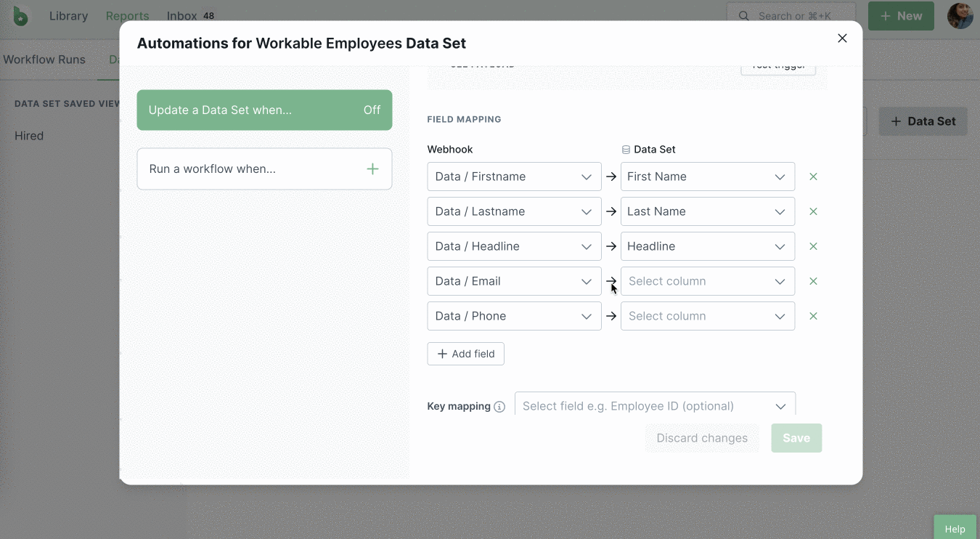This screenshot has width=980, height=539.
Task: Remove the Data / Phone mapping row
Action: click(x=813, y=316)
